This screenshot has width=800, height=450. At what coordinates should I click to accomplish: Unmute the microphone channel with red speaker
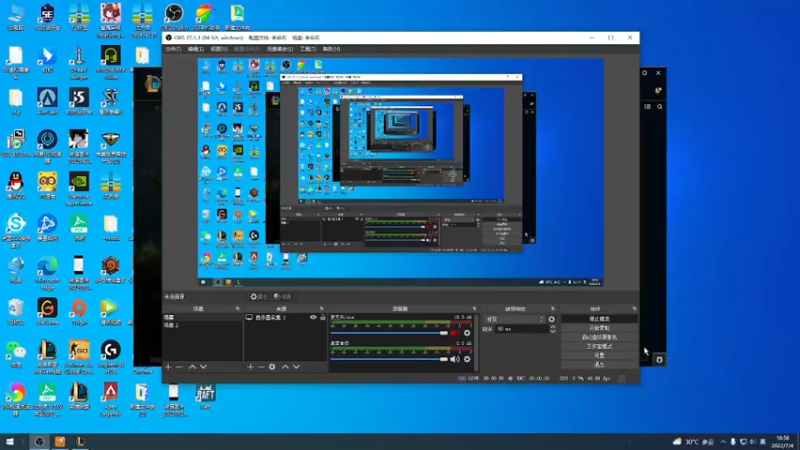[455, 333]
